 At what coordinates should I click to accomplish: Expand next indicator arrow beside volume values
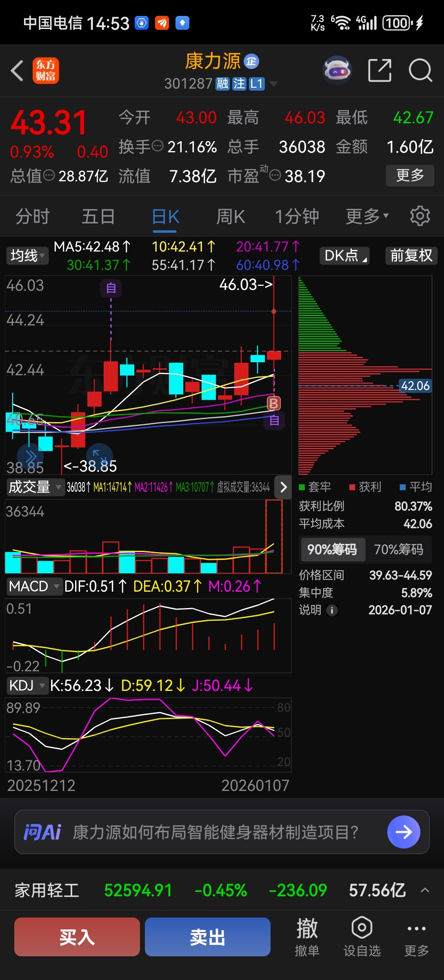point(284,487)
